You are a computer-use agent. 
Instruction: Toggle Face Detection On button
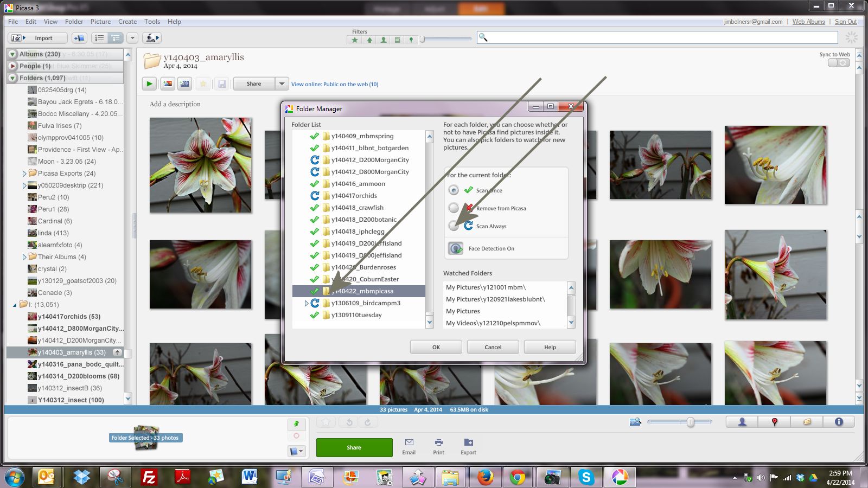[456, 248]
